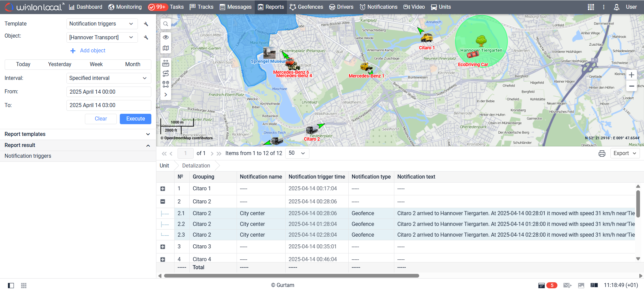Screen dimensions: 644x292
Task: Click the print report icon
Action: (602, 153)
